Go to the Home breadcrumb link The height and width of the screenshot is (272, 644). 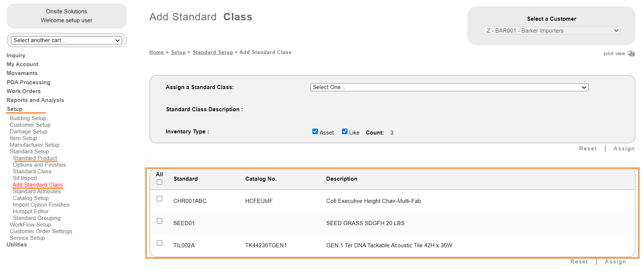pos(156,52)
